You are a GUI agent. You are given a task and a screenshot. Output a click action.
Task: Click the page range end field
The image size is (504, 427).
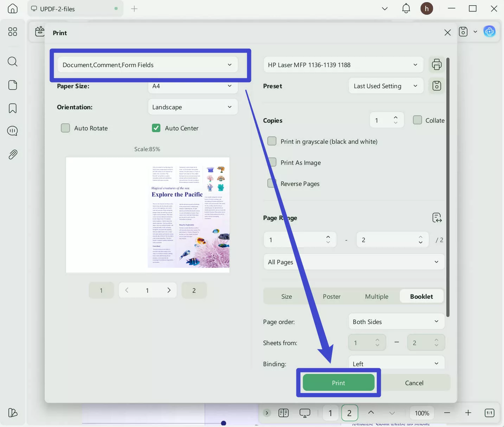(x=393, y=240)
